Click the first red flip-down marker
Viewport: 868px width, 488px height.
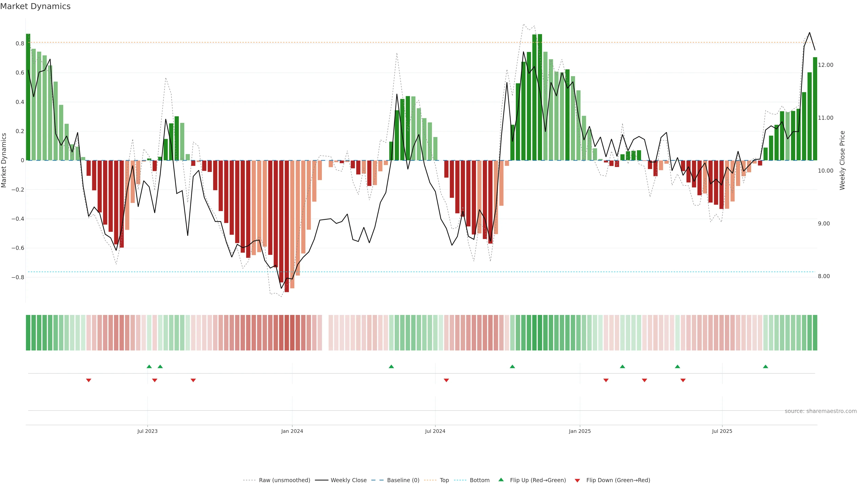[x=89, y=380]
